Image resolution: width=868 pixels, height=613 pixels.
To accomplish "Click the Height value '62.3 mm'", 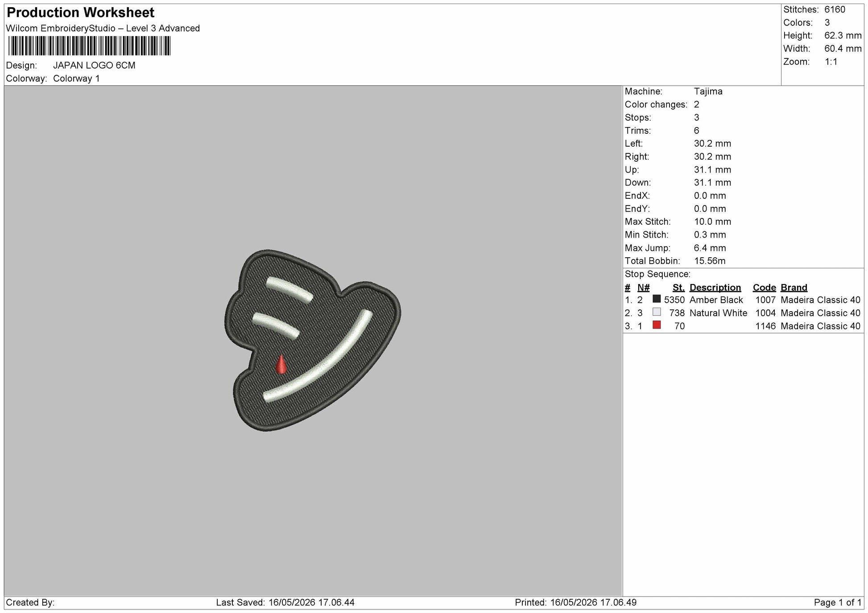I will click(x=843, y=36).
